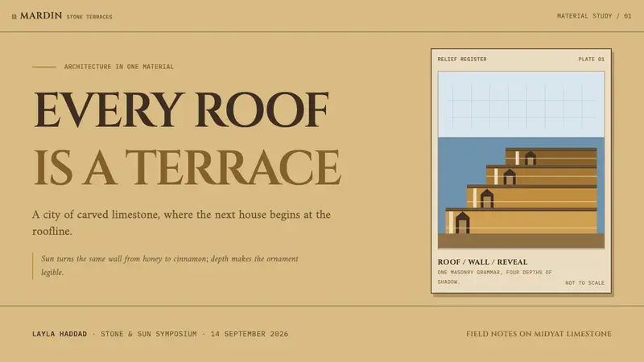Click the MARDIN brand name
The width and height of the screenshot is (644, 362).
click(41, 15)
